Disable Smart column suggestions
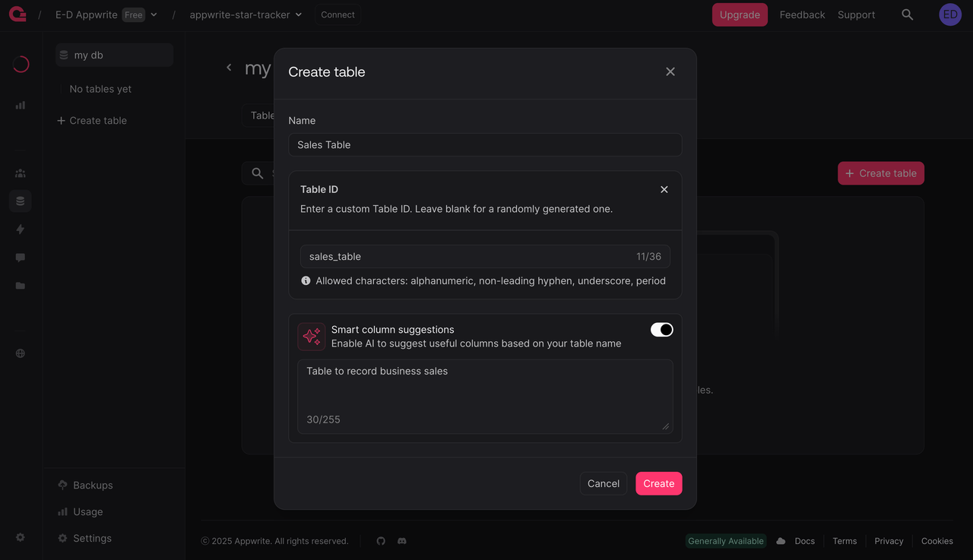The width and height of the screenshot is (973, 560). point(661,329)
